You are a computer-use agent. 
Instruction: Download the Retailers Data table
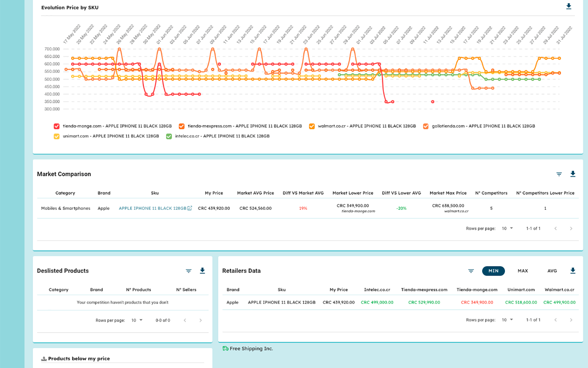point(573,271)
